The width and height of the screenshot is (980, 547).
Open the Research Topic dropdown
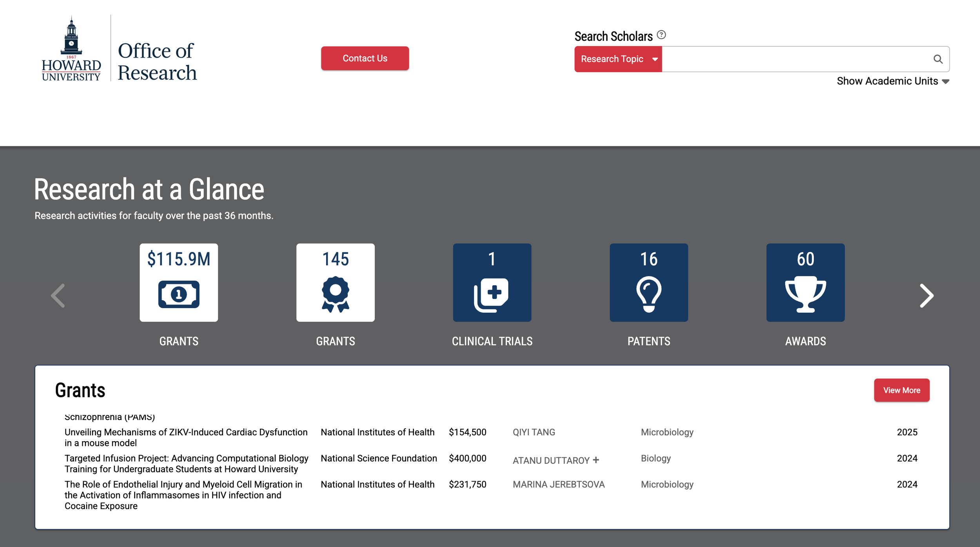(618, 59)
